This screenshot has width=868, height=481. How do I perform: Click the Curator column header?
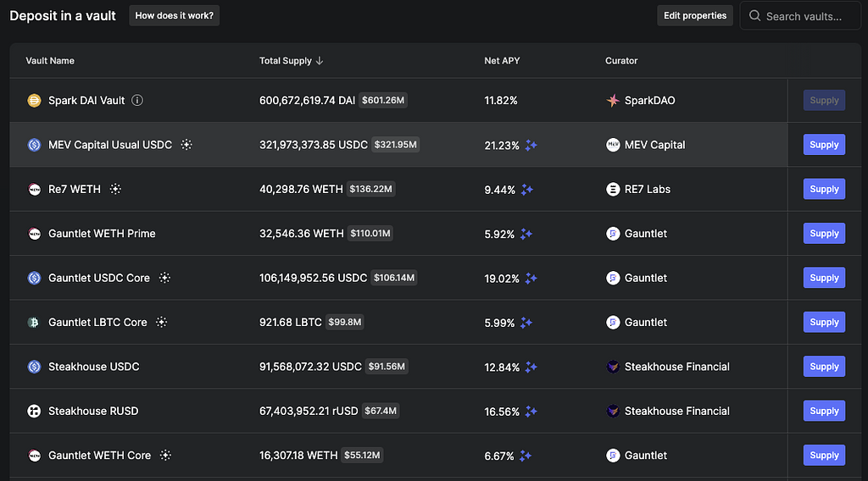click(x=621, y=61)
